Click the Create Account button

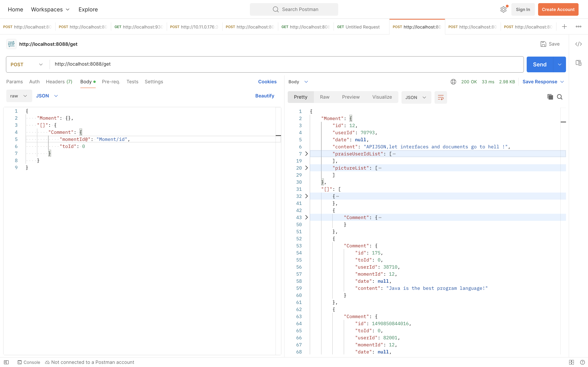click(x=558, y=9)
